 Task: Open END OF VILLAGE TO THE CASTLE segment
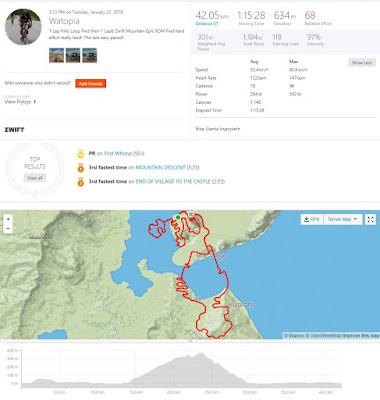[x=173, y=181]
